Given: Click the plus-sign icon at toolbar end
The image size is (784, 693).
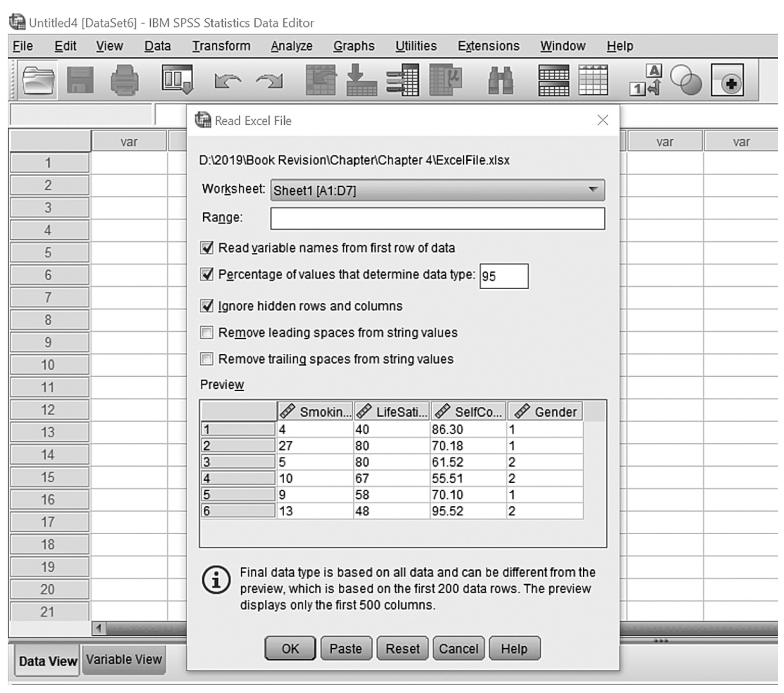Looking at the screenshot, I should coord(728,80).
